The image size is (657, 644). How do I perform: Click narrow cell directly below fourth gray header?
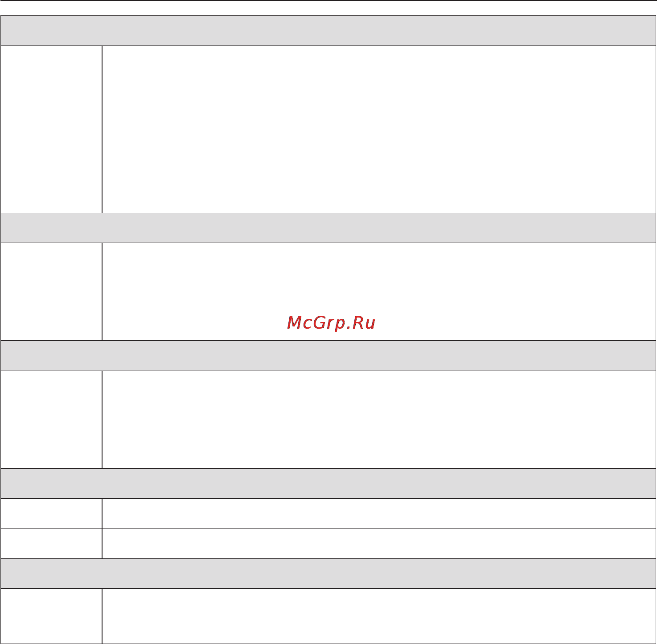[51, 514]
